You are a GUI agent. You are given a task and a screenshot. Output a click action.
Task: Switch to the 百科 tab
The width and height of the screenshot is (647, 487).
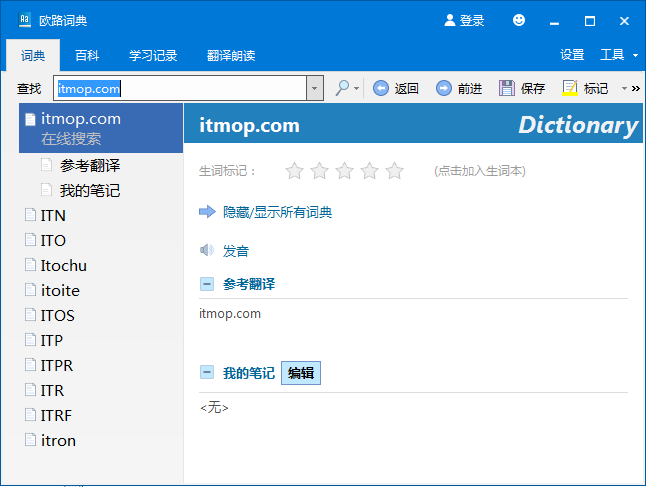click(87, 55)
